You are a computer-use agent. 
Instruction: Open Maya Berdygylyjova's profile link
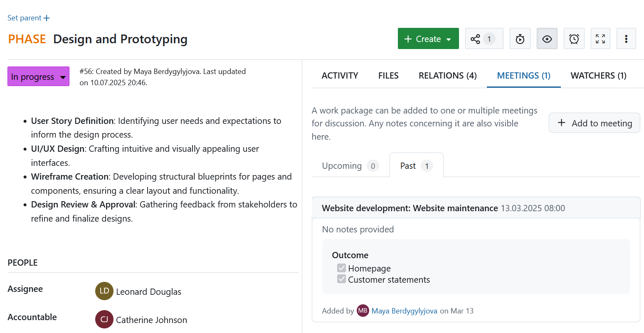pos(404,311)
